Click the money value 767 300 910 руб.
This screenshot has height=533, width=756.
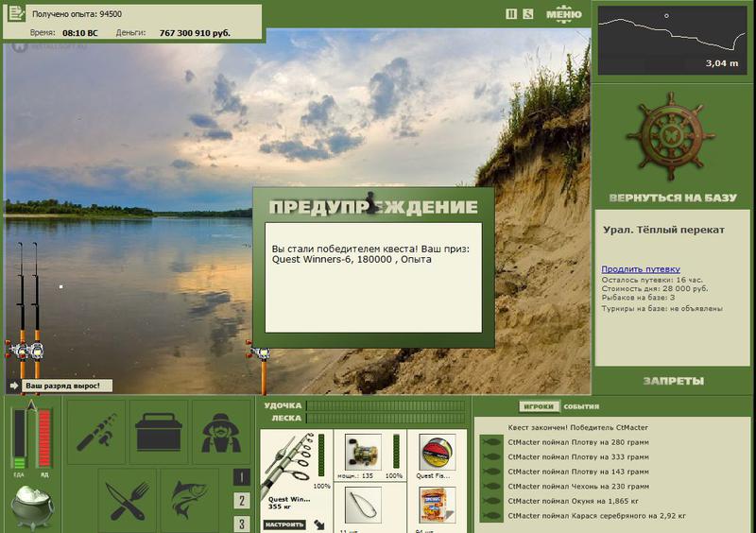195,33
